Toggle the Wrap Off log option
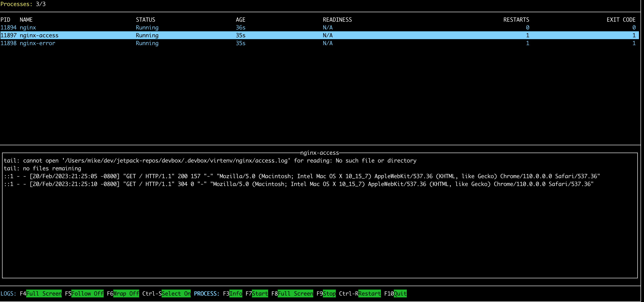 tap(126, 293)
